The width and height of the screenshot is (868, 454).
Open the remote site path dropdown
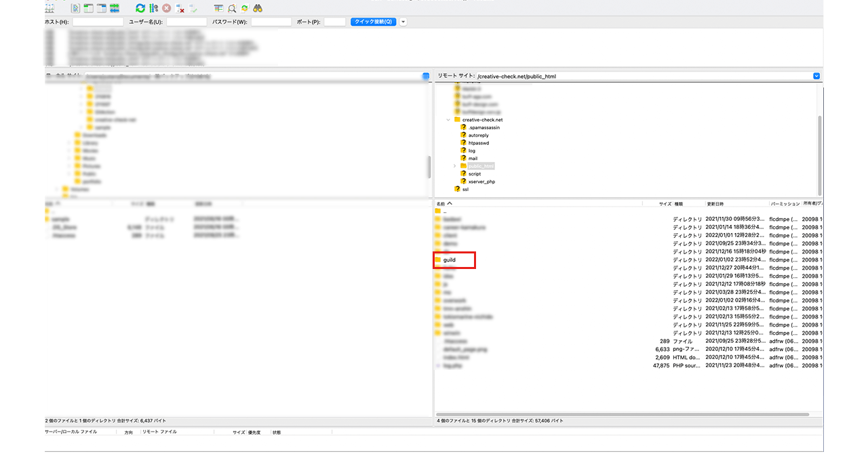[x=816, y=77]
